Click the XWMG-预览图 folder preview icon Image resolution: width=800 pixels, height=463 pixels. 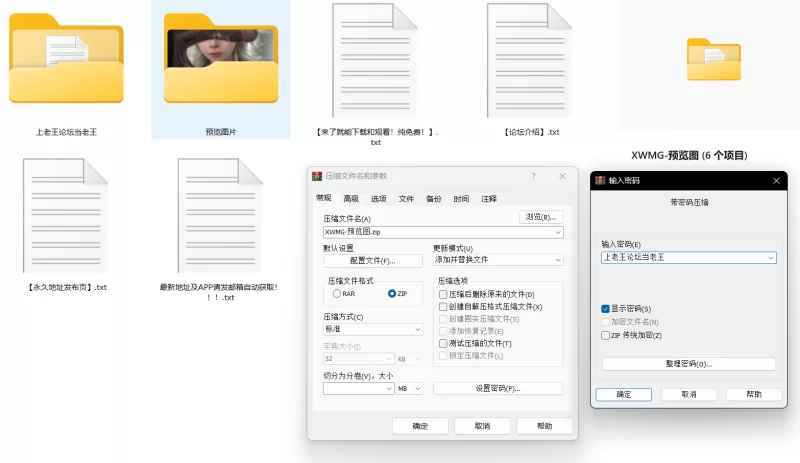coord(712,60)
